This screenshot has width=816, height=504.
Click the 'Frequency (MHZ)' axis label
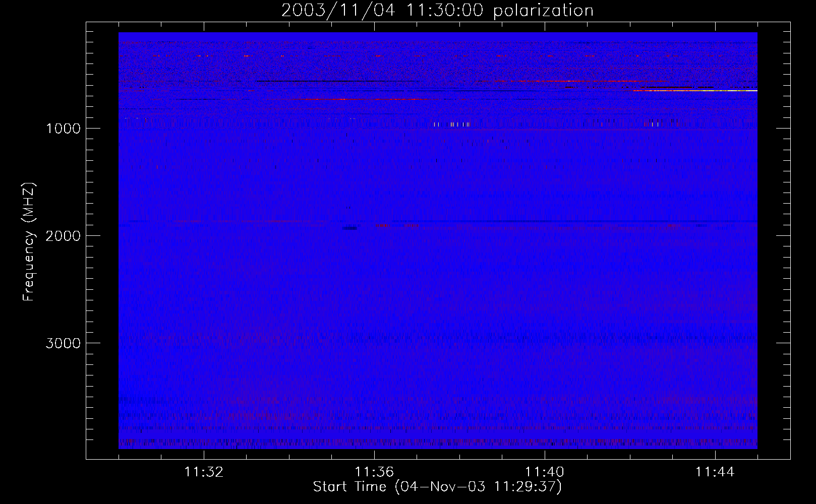click(29, 242)
